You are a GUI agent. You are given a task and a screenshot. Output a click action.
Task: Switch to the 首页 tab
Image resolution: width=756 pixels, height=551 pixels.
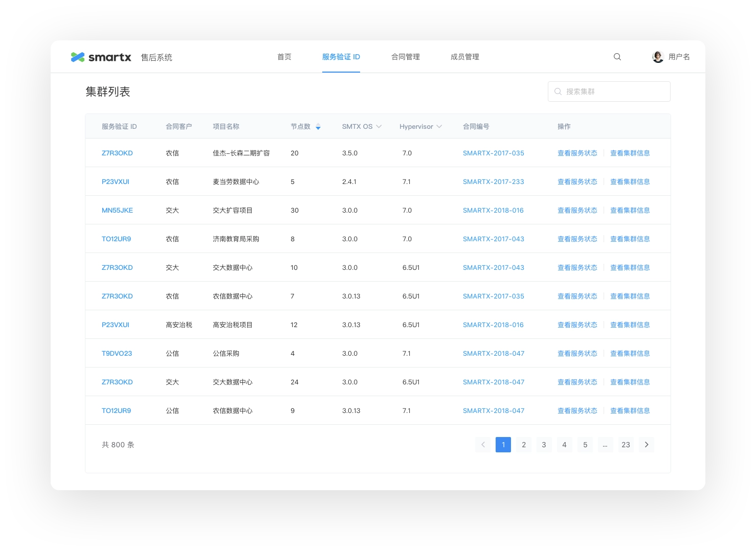coord(284,57)
